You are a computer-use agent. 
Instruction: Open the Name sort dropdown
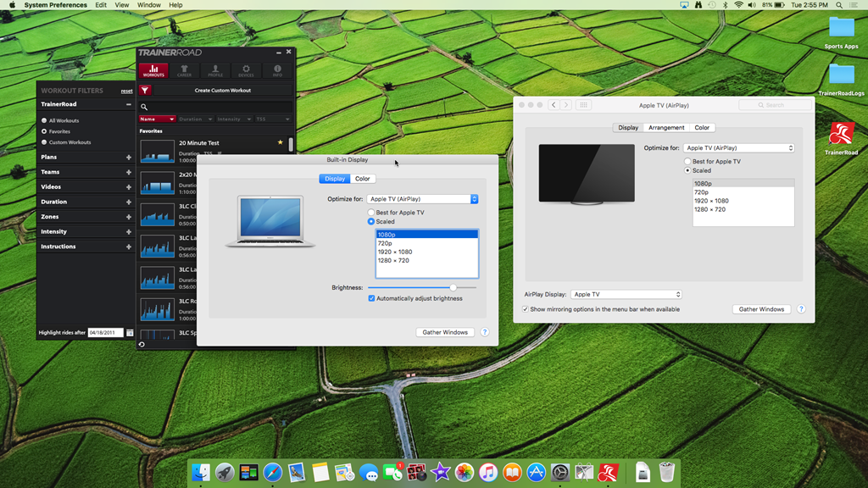coord(157,119)
